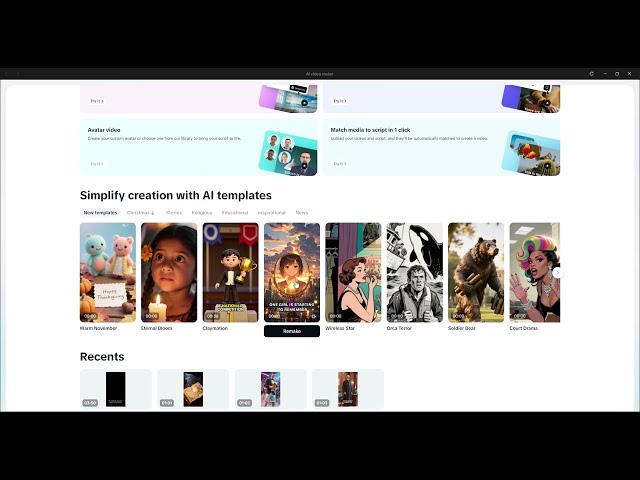Screen dimensions: 640x480
Task: Click the Court Drama label
Action: click(523, 328)
